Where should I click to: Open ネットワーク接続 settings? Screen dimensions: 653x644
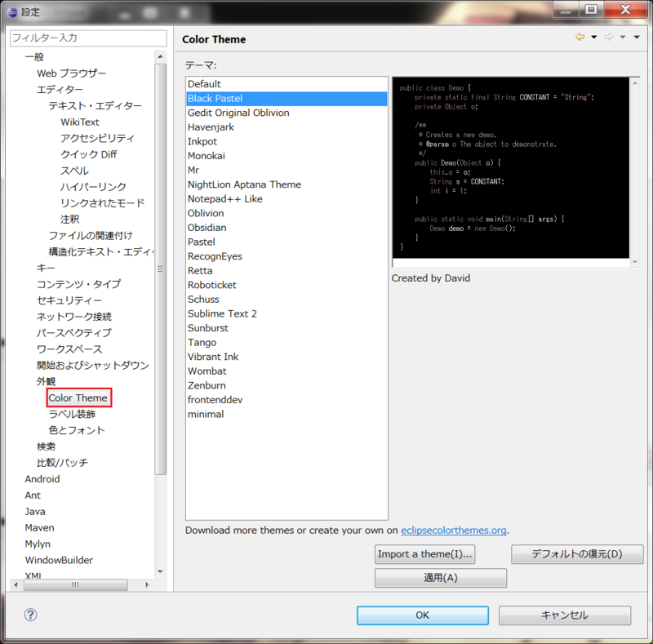(x=74, y=317)
